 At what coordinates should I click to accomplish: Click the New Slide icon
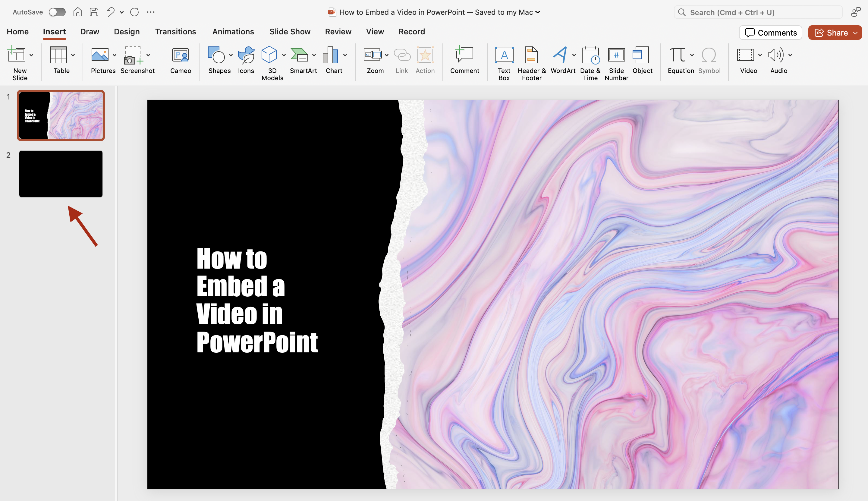click(16, 54)
